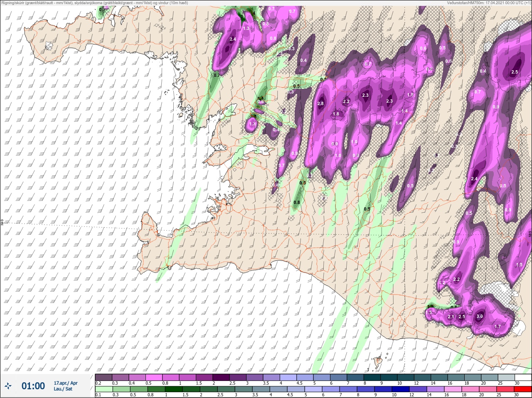Click the 1.8 precipitation value label
532x398 pixels.
[x=336, y=114]
